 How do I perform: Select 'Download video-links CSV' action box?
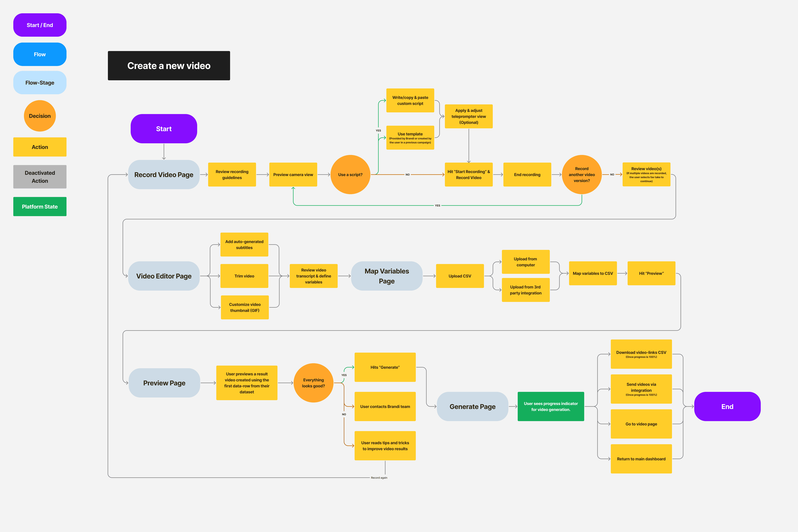coord(641,354)
